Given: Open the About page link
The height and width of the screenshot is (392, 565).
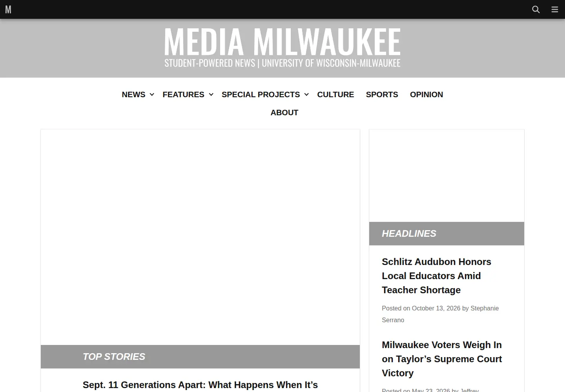Looking at the screenshot, I should tap(284, 113).
